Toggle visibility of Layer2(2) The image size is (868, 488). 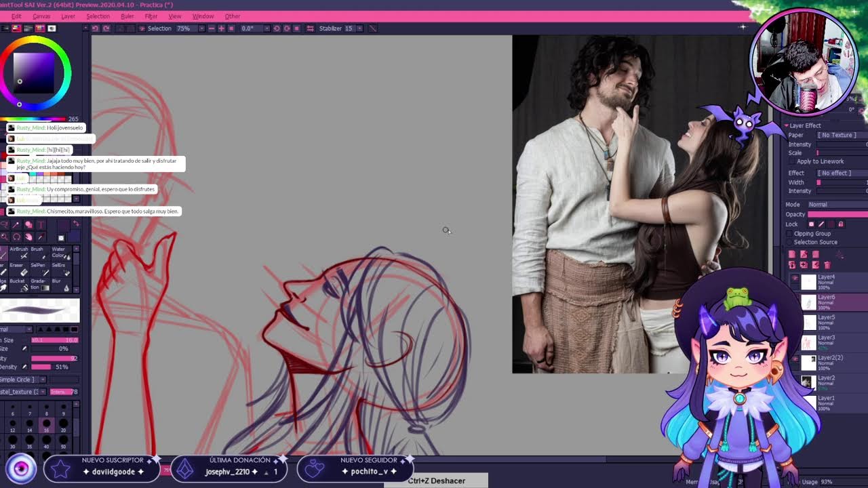click(x=795, y=359)
